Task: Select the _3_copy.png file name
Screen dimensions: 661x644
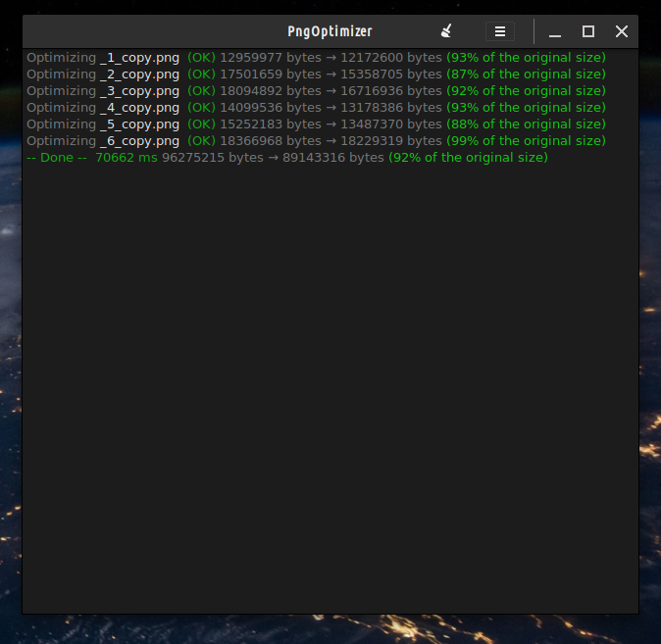Action: [139, 91]
